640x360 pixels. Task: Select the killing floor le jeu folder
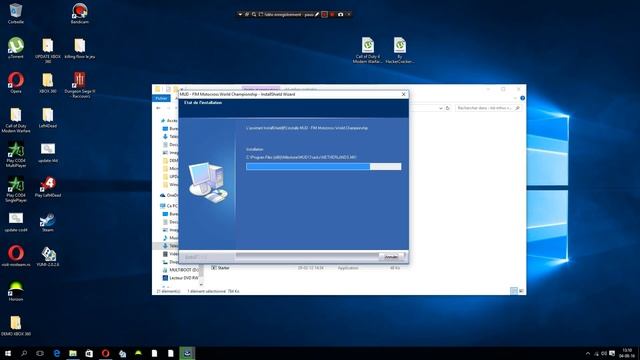[80, 48]
